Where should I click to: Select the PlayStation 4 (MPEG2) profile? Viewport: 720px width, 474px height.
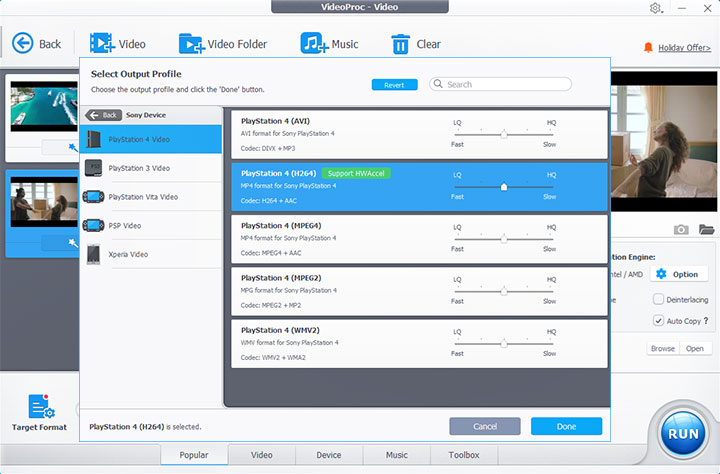419,291
